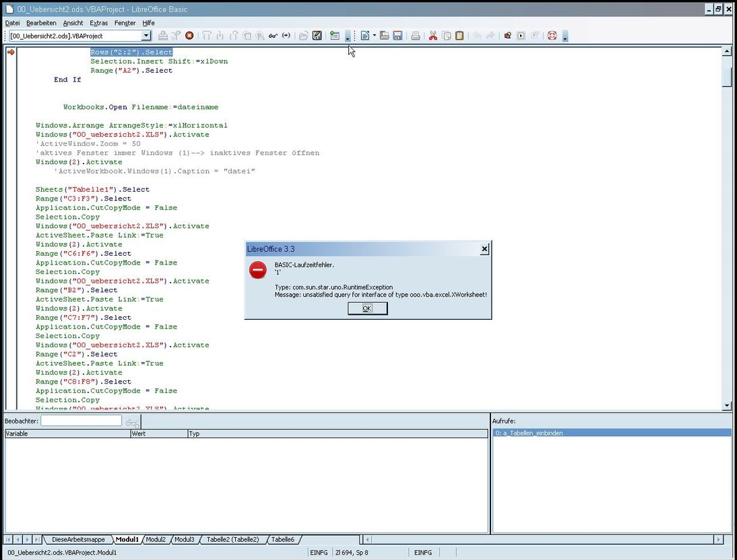Switch to the Modul2 tab
Screen dimensions: 737x560
[x=156, y=539]
